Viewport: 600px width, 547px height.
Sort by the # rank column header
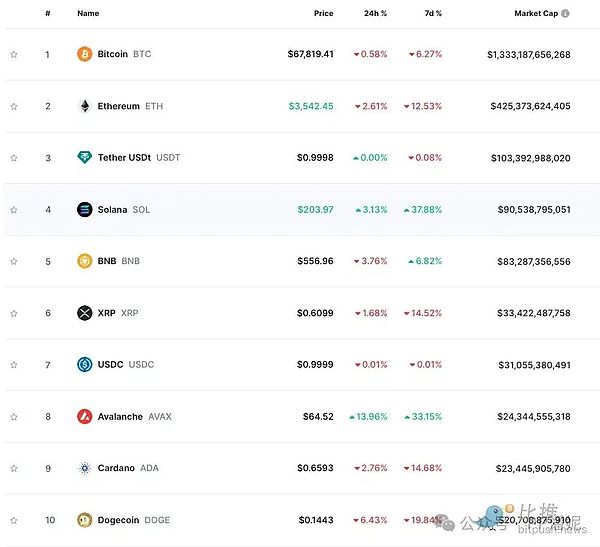coord(47,14)
